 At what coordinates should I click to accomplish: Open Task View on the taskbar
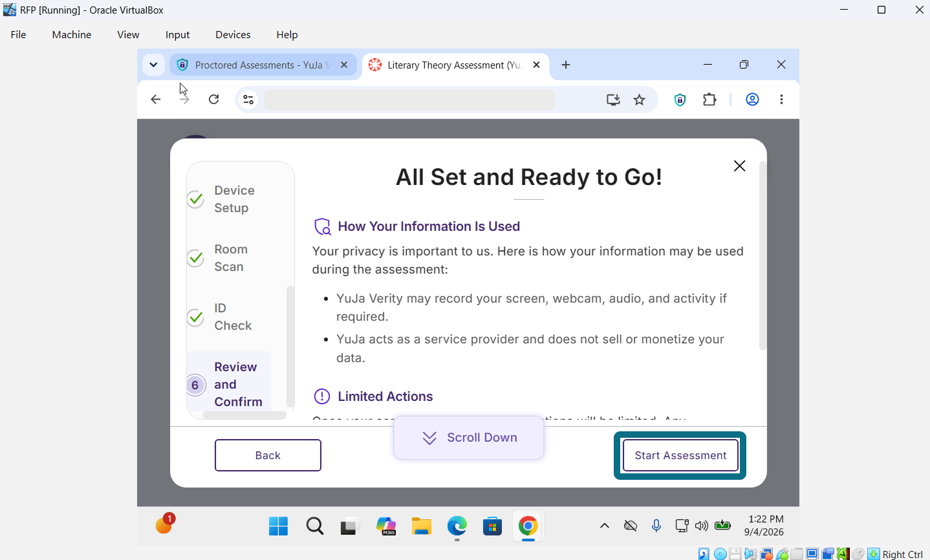[350, 526]
